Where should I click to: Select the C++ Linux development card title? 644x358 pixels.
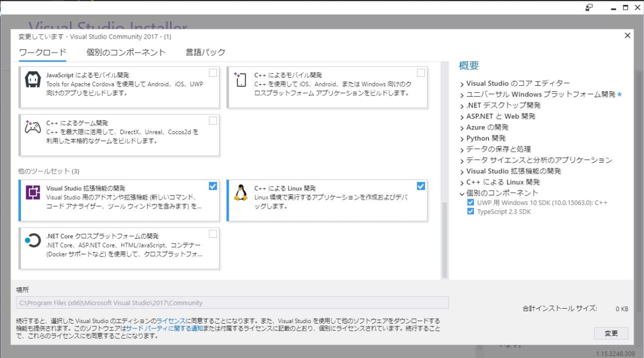[x=285, y=188]
